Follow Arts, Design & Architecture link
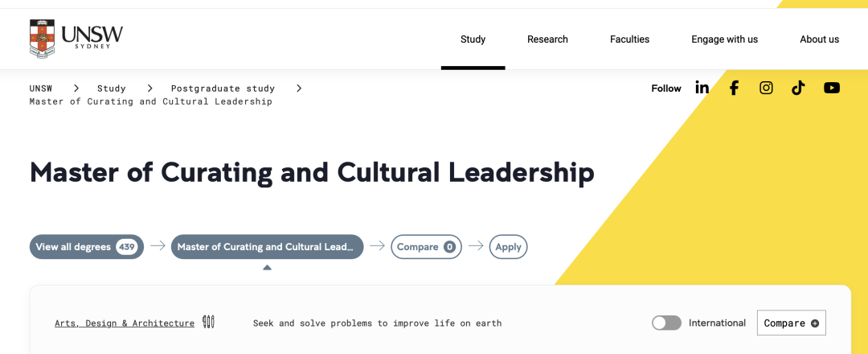 coord(125,323)
